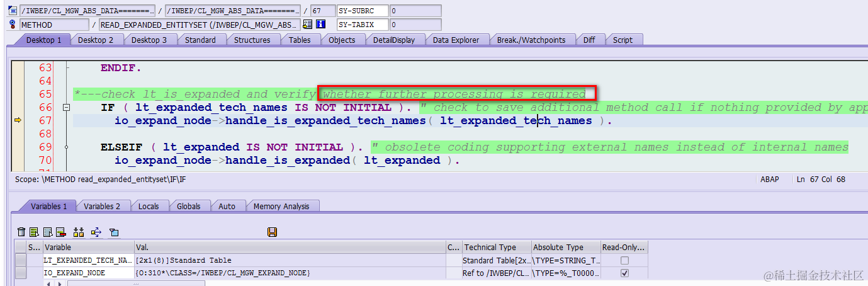This screenshot has height=286, width=868.
Task: Click the first /IWBEP/CL_MGW_ABS_DATA program field
Action: pos(87,11)
